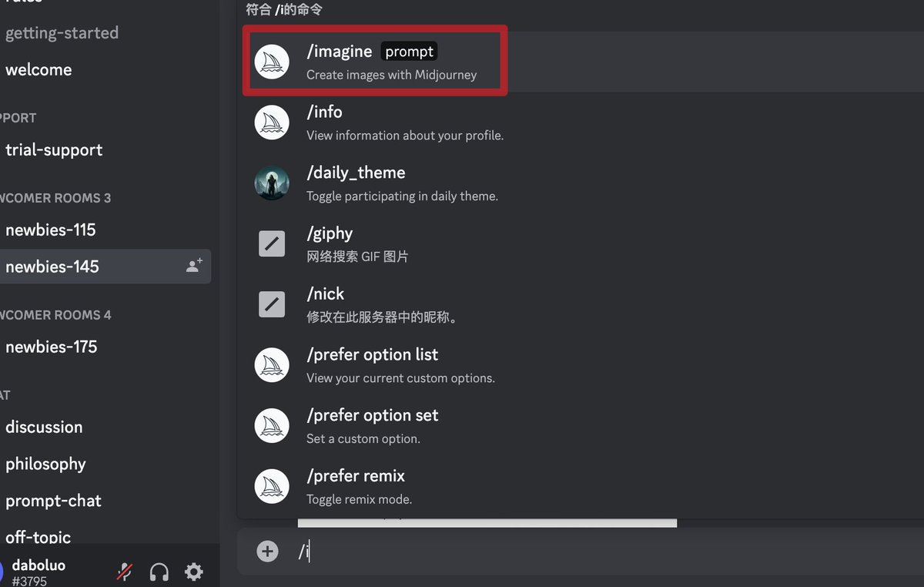Viewport: 924px width, 587px height.
Task: Click sailboat icon beside /prefer remix
Action: tap(272, 487)
